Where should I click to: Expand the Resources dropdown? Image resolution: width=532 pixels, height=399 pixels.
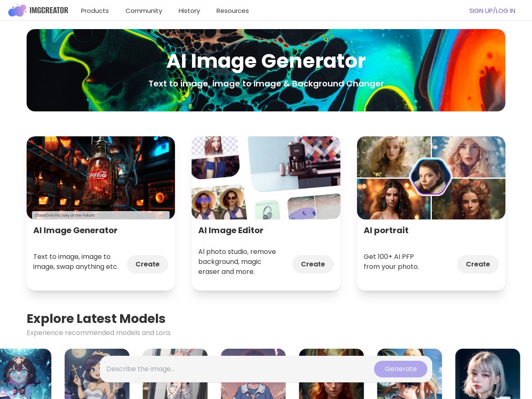pyautogui.click(x=232, y=11)
